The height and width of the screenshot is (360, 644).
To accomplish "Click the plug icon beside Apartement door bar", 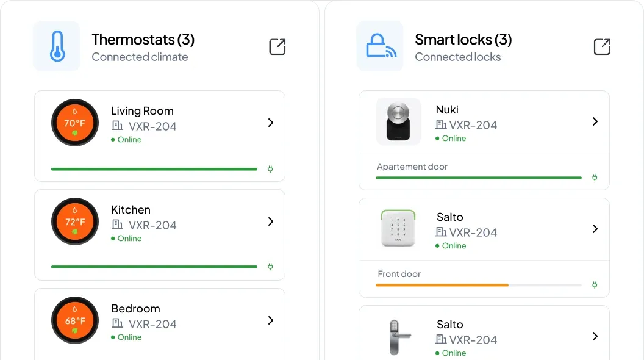I will (x=595, y=178).
